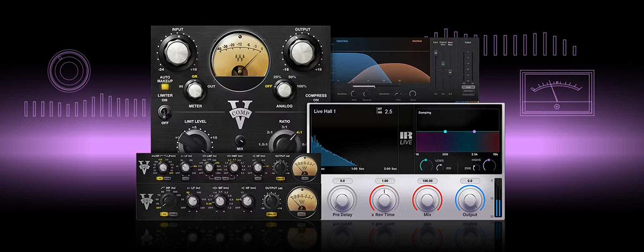The image size is (644, 252).
Task: Click the V-EQ3 HP filter knob
Action: (167, 200)
